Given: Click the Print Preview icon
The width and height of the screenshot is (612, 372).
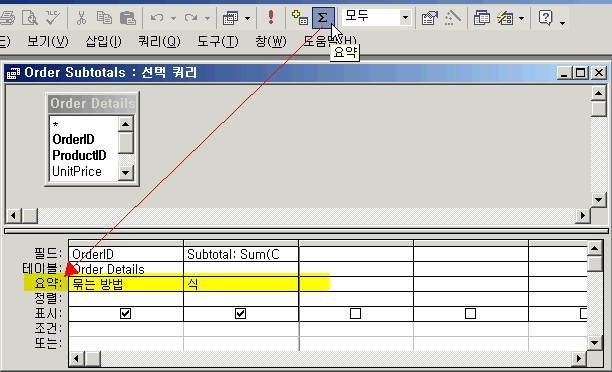Looking at the screenshot, I should point(30,18).
